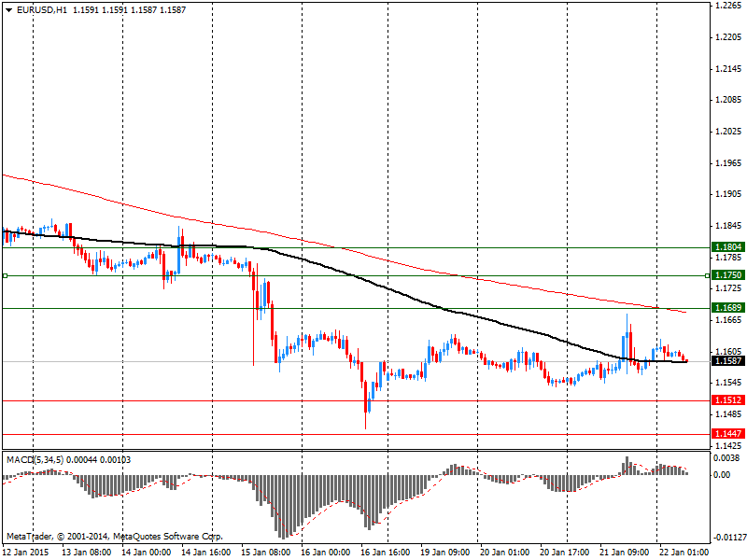Click the 14 Jan 00:00 time label
This screenshot has height=560, width=747.
point(147,553)
